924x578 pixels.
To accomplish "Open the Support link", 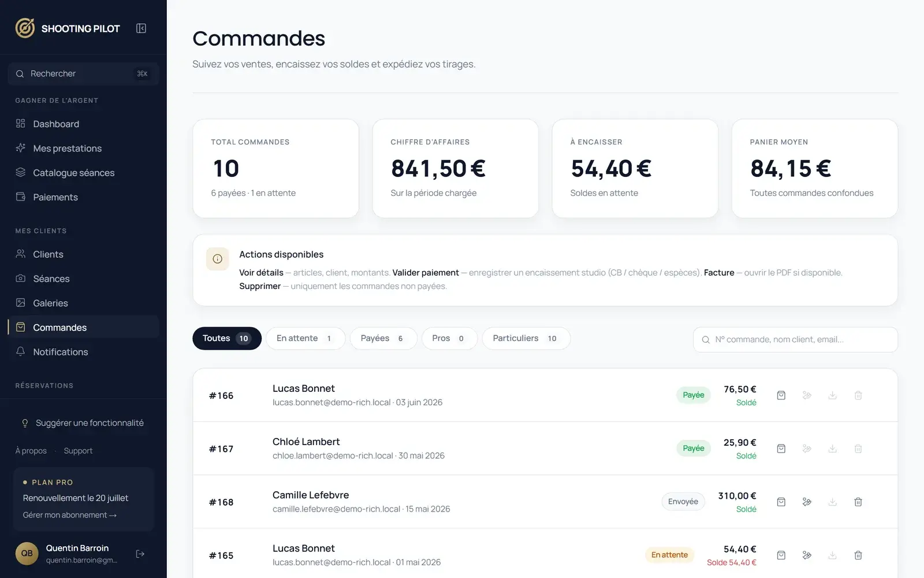I will coord(78,451).
